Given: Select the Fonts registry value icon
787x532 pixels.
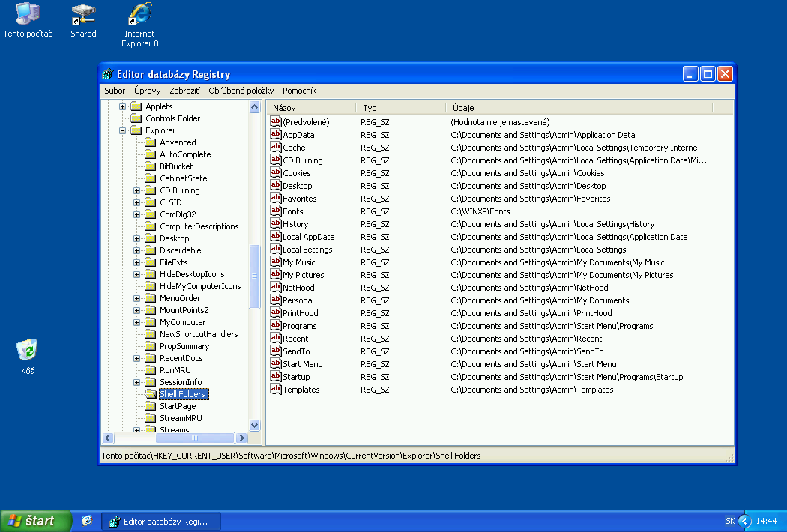Looking at the screenshot, I should [275, 211].
